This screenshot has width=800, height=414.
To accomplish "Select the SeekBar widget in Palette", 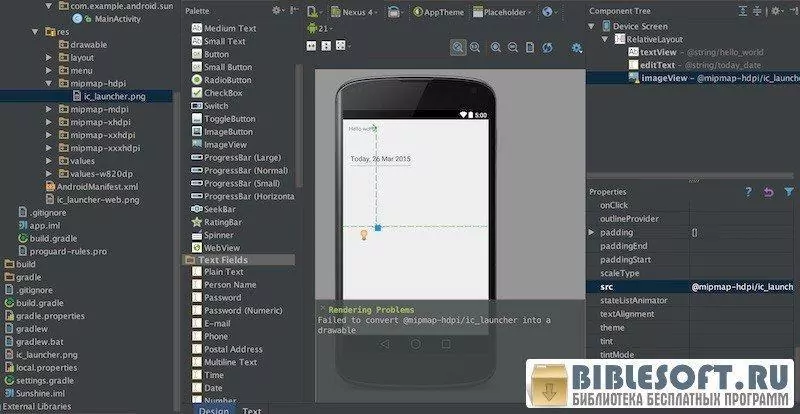I will pyautogui.click(x=220, y=209).
